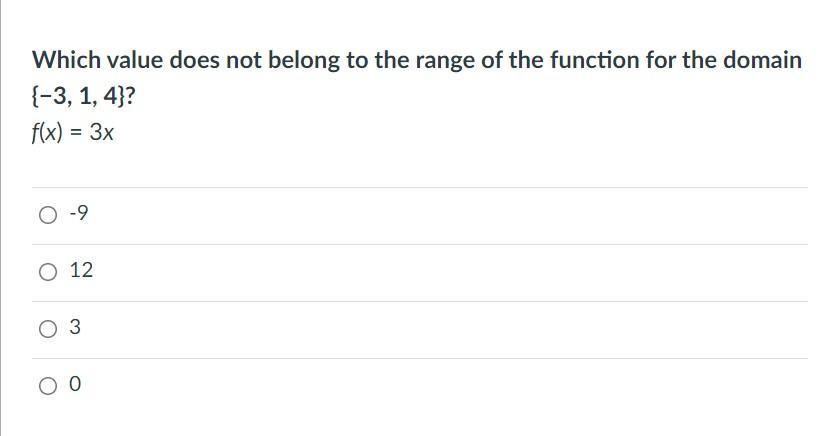Image resolution: width=832 pixels, height=436 pixels.
Task: Click the "12" answer label text
Action: coord(82,270)
